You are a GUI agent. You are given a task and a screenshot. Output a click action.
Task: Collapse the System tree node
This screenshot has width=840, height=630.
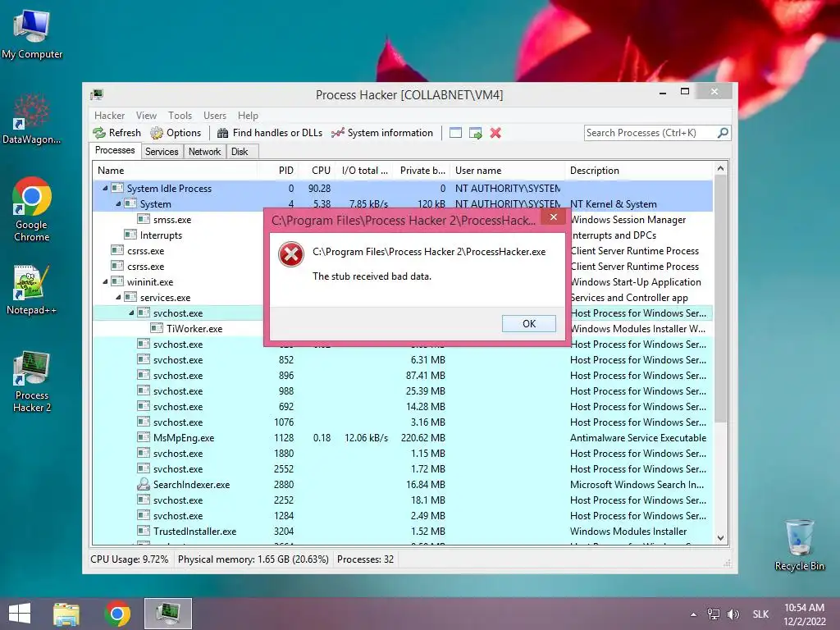tap(118, 203)
